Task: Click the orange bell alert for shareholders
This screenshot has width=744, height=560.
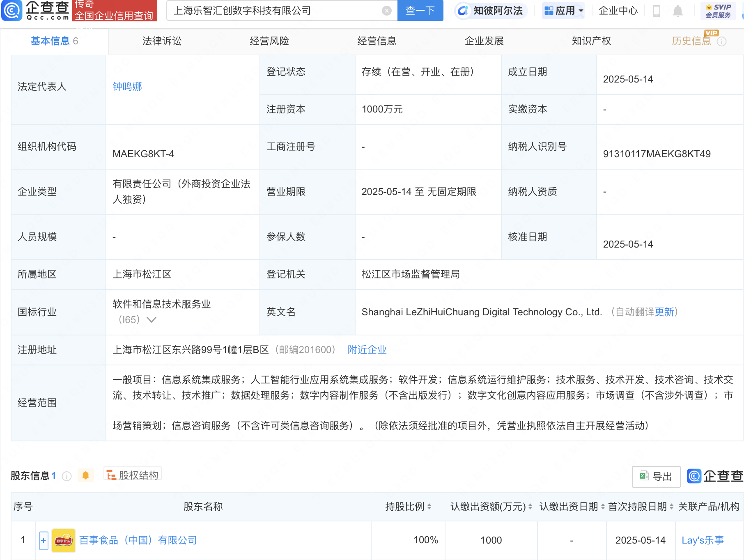Action: click(85, 475)
